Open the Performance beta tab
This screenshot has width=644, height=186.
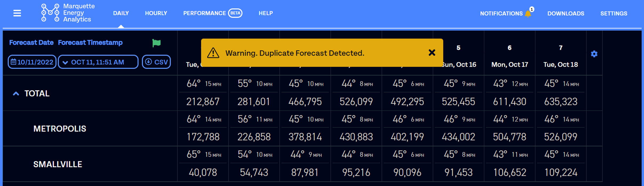213,13
